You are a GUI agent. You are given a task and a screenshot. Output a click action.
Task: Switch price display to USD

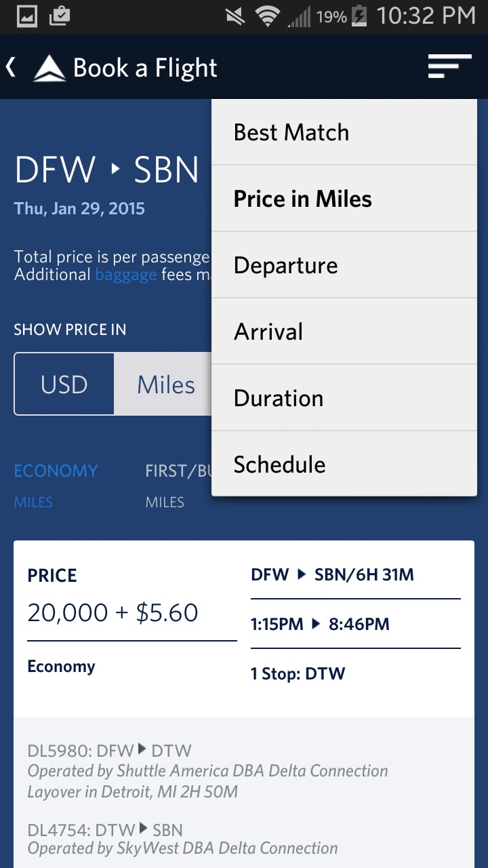[64, 384]
